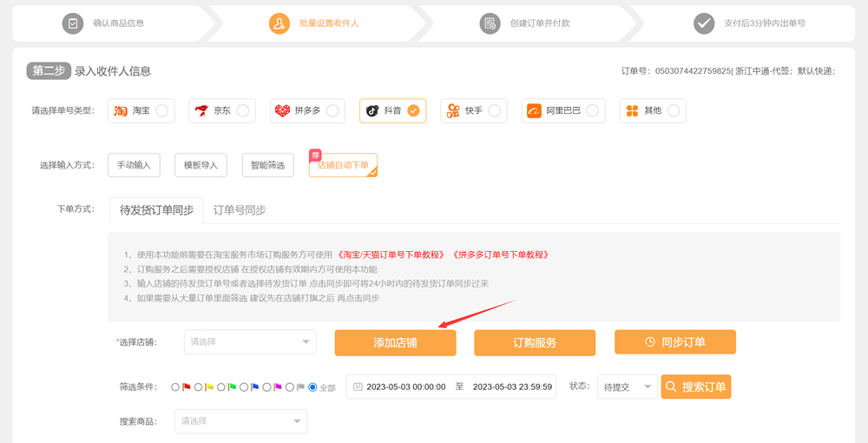Select the red flag filter radio
Viewport: 868px width, 443px height.
176,387
